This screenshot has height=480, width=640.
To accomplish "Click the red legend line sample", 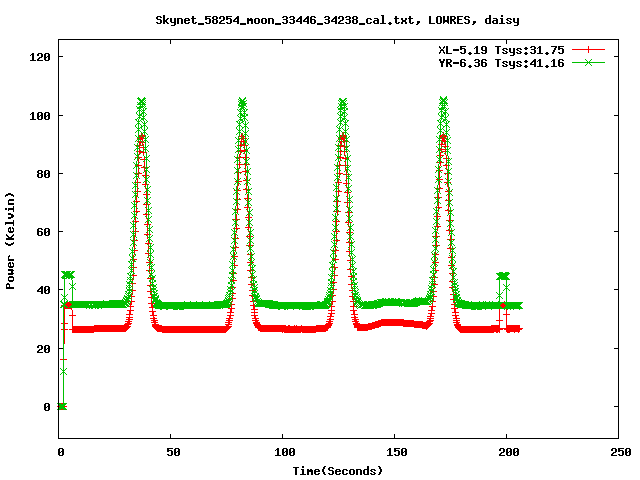I will (x=588, y=50).
